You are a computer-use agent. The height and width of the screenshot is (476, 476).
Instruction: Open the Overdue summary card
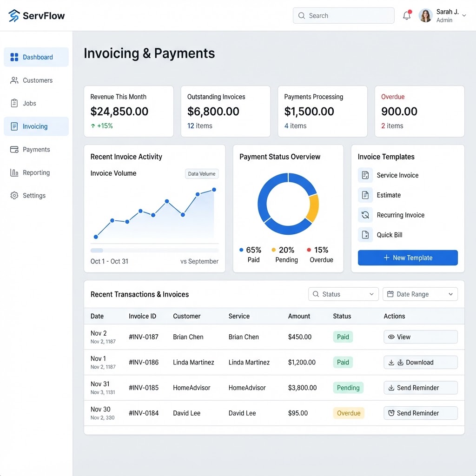click(x=420, y=111)
